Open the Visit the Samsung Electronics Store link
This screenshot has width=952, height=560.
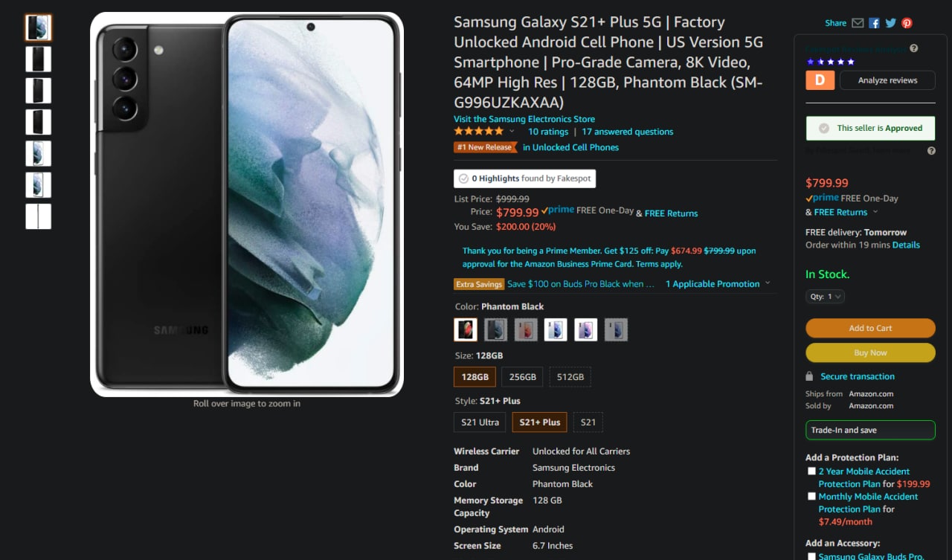point(524,119)
